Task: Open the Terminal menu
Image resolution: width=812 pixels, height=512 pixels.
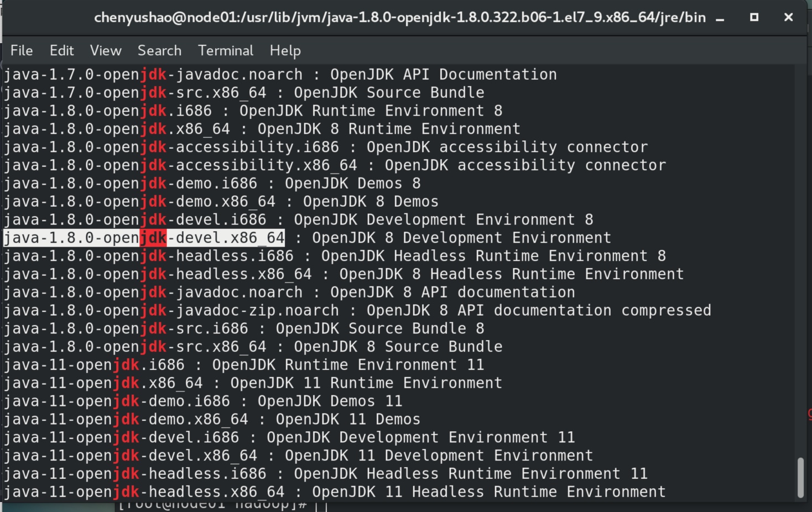Action: (x=226, y=50)
